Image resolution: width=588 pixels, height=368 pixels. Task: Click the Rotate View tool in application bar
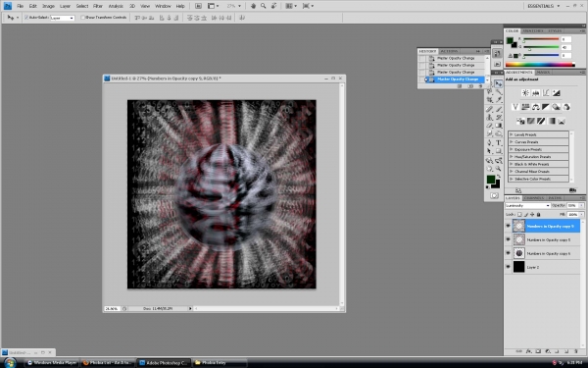[274, 6]
